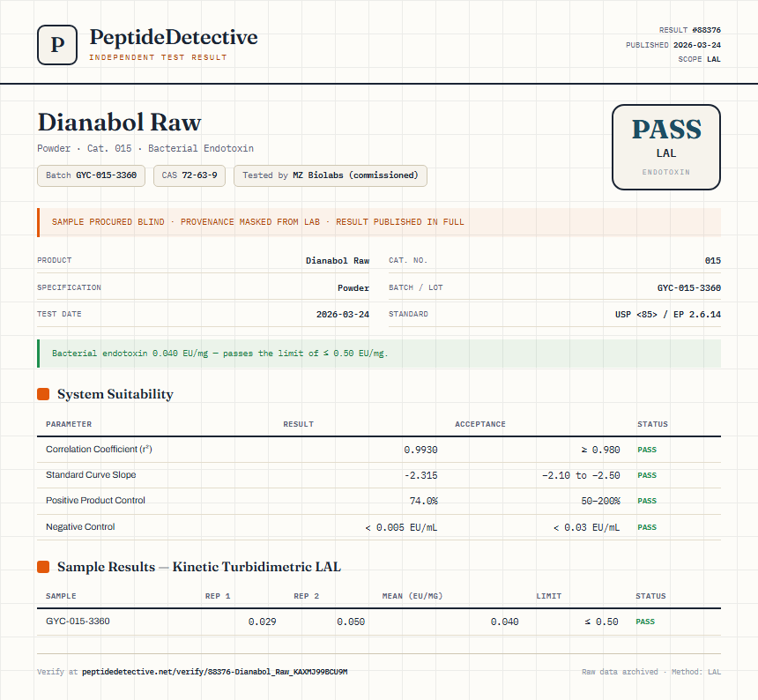Click the Powder · Cat. 015 subtitle line
Screen dimensions: 758x700
145,148
